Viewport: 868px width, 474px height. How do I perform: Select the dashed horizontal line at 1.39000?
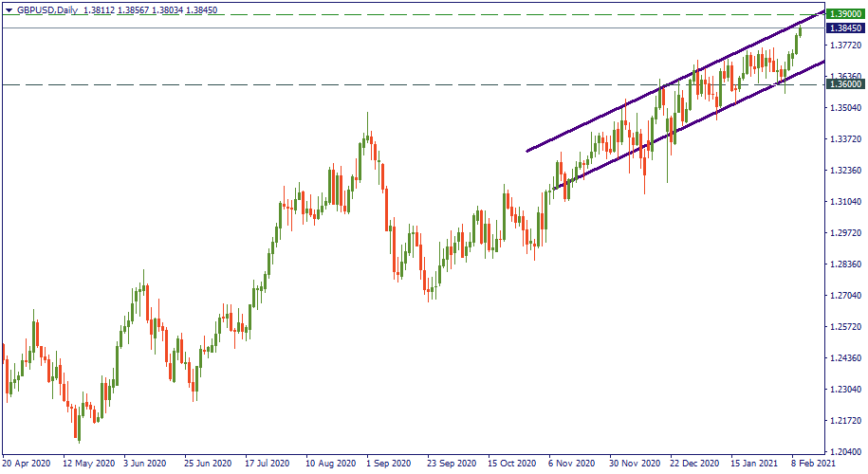click(x=379, y=15)
